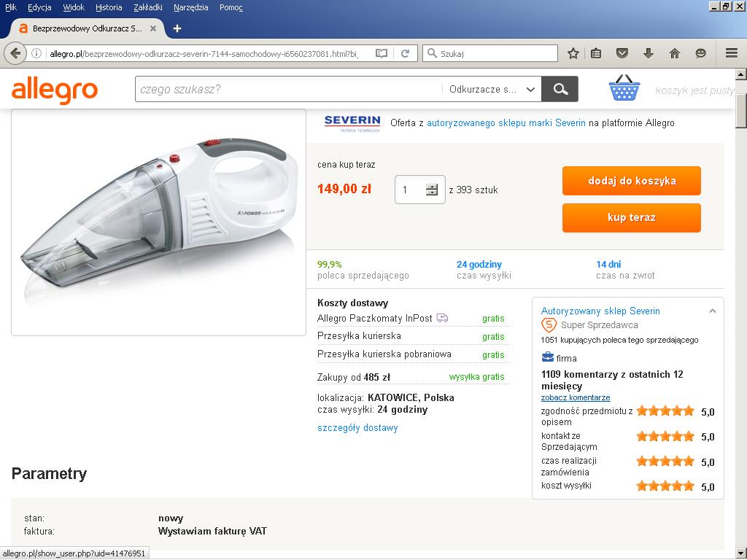The width and height of the screenshot is (747, 560).
Task: Expand the Odkurzacze category dropdown
Action: pos(491,89)
